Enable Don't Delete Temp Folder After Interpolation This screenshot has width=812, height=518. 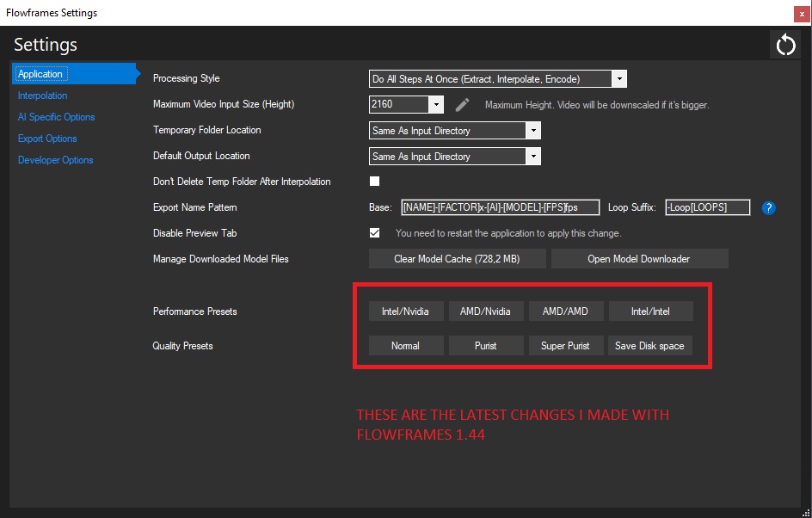pos(374,182)
